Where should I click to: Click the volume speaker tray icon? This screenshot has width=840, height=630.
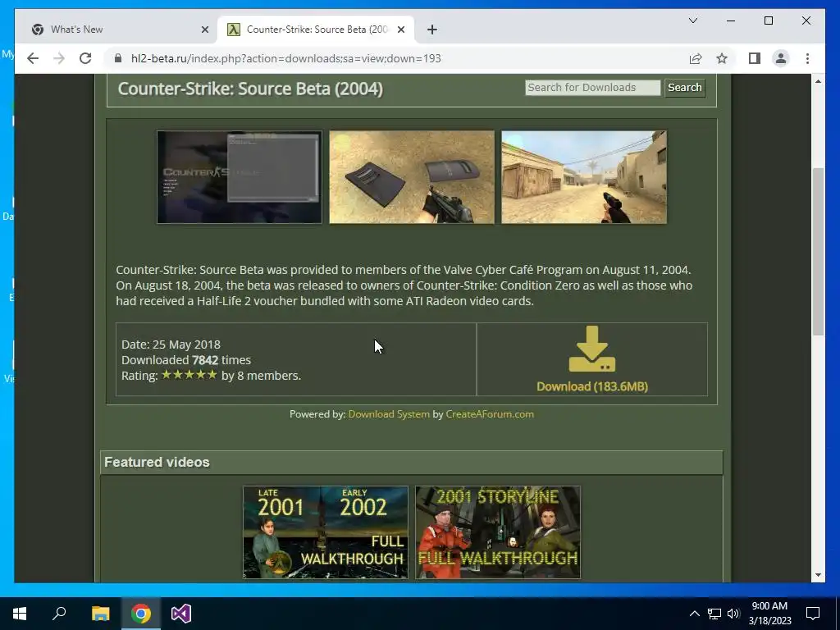coord(733,614)
